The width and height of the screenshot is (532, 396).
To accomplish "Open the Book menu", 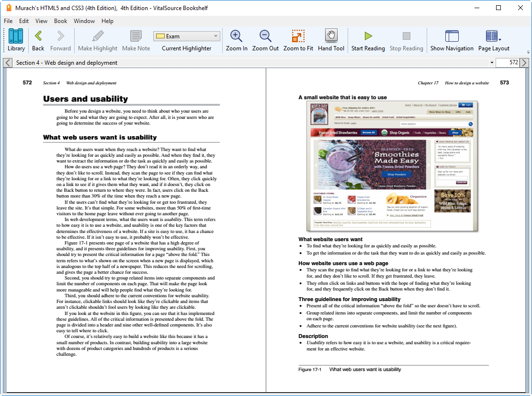I will click(x=60, y=21).
